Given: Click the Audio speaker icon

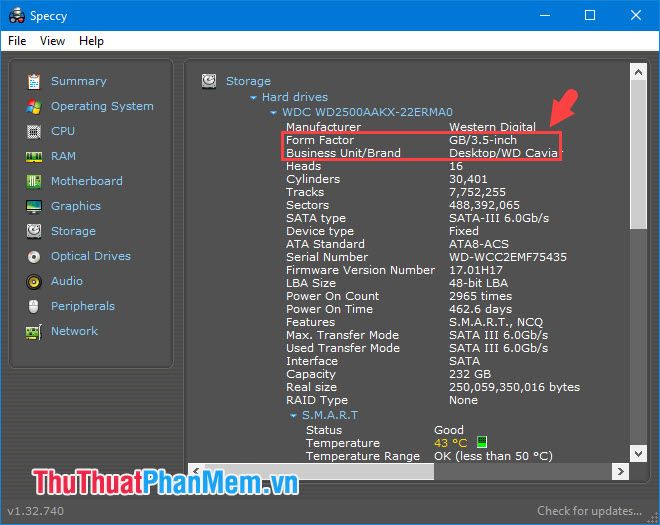Looking at the screenshot, I should click(34, 281).
